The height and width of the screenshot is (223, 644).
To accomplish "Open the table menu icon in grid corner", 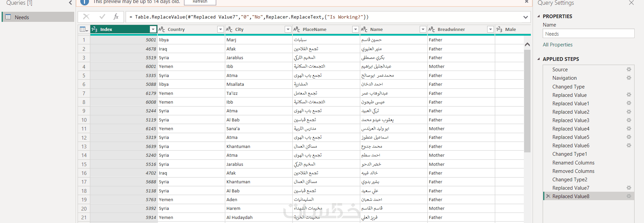I will point(84,30).
